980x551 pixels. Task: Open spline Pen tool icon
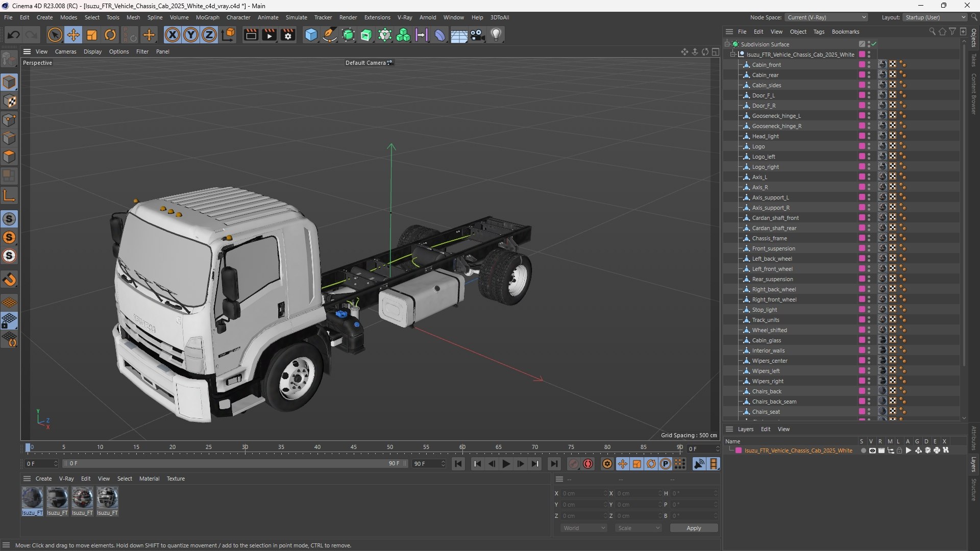pos(330,35)
